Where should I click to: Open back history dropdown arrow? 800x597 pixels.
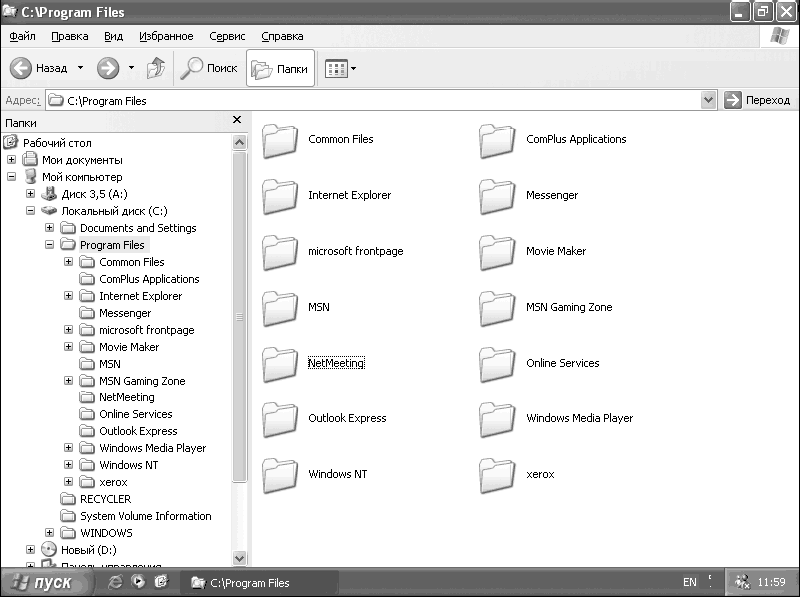(x=80, y=67)
